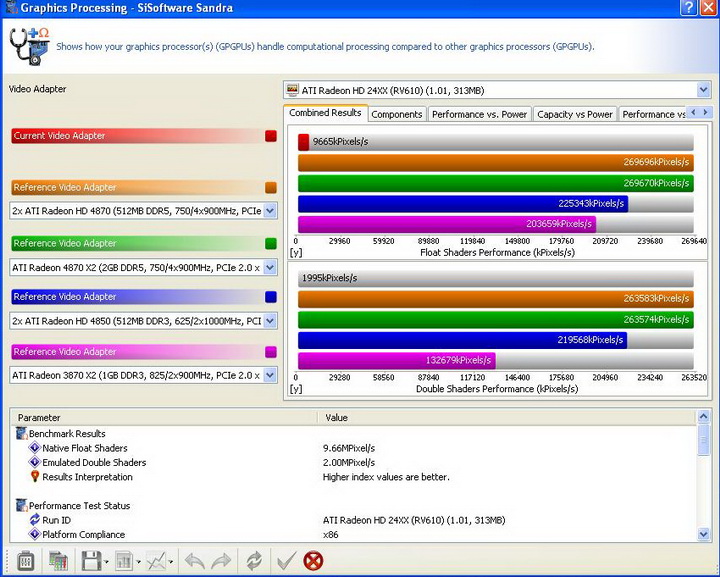The image size is (720, 577).
Task: Open the arrow beside the save icon
Action: point(107,562)
